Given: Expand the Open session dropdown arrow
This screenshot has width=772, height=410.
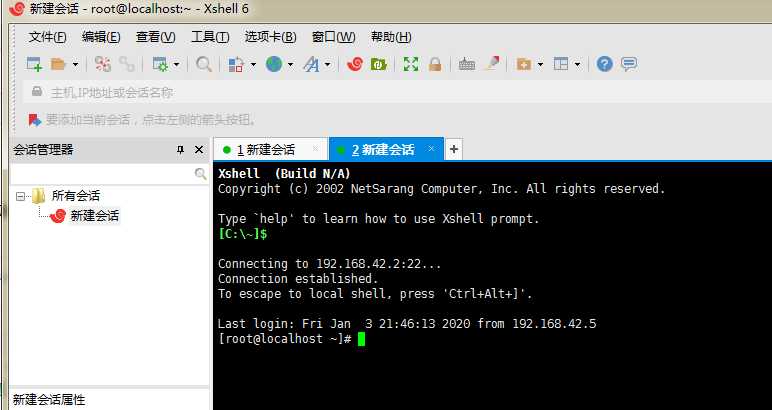Looking at the screenshot, I should [75, 64].
